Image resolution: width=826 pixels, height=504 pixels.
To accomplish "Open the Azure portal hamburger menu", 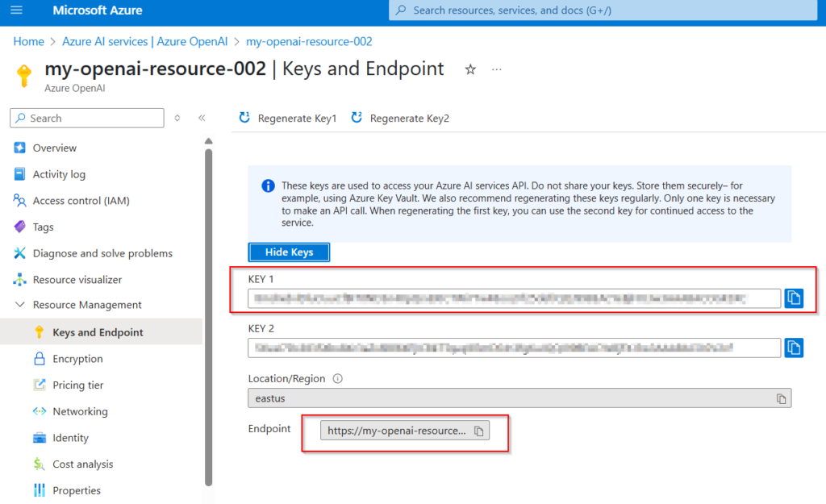I will [x=17, y=10].
